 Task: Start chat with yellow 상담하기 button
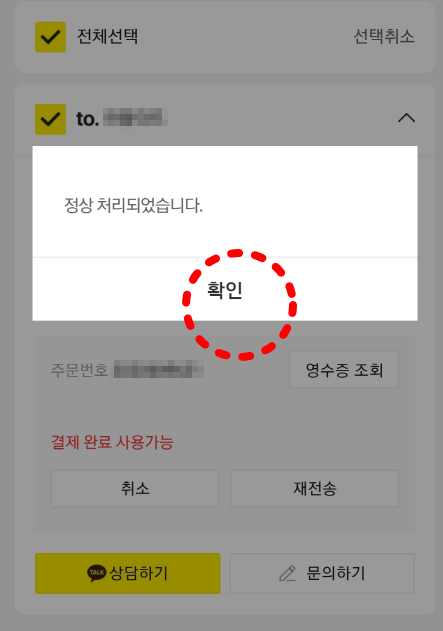point(128,573)
